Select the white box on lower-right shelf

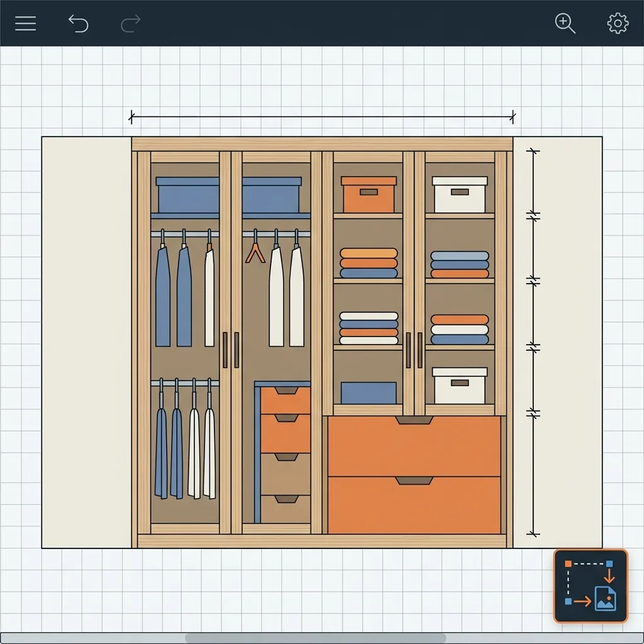pos(460,386)
